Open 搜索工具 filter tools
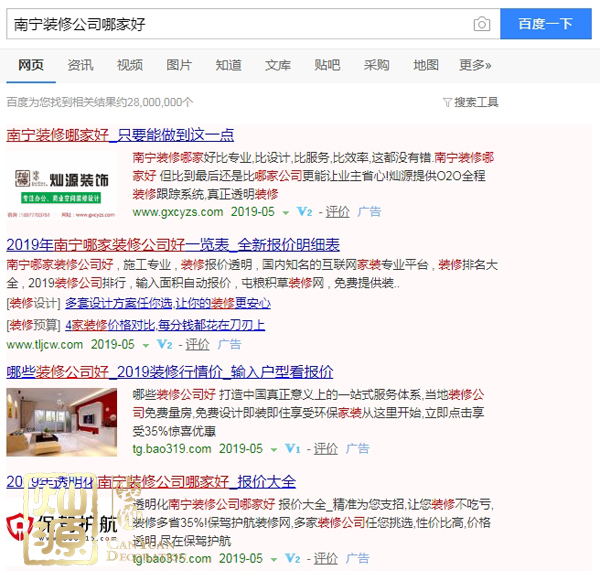This screenshot has height=581, width=600. click(470, 102)
